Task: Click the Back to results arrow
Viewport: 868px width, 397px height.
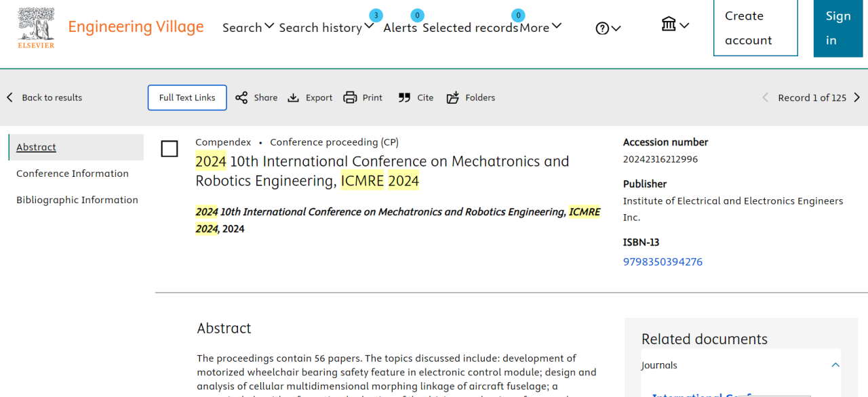Action: [10, 98]
